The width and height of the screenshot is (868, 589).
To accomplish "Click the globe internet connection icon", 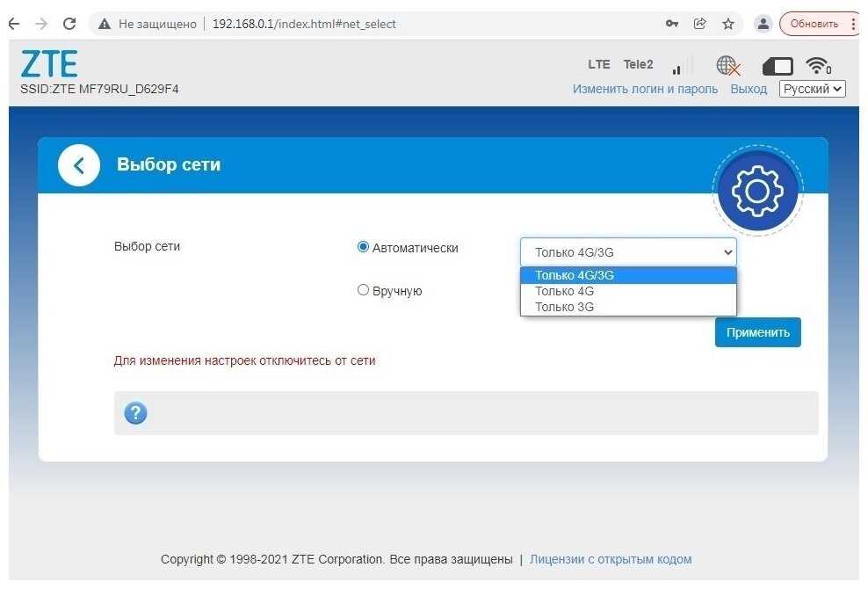I will point(727,66).
